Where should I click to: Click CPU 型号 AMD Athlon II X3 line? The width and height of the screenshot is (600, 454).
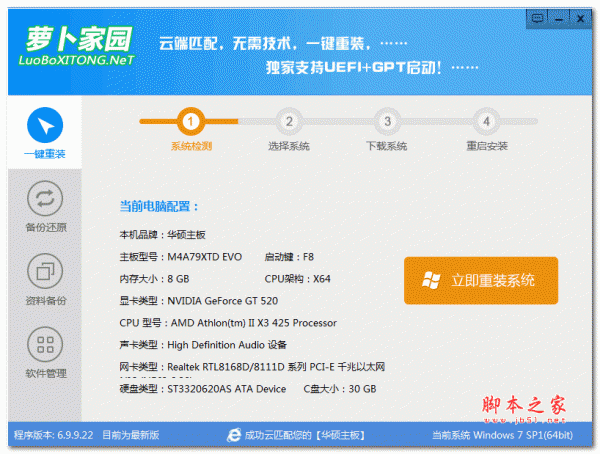[x=228, y=323]
